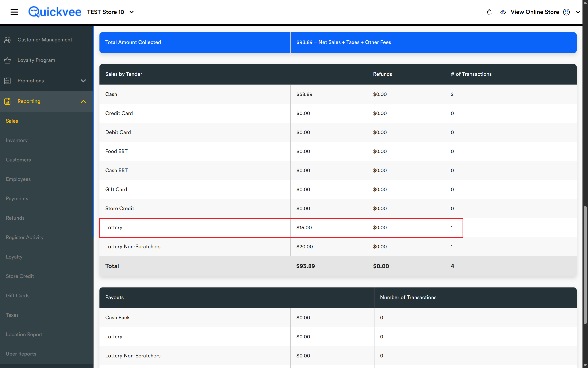
Task: Click Lottery Non-Scratchers in Payouts table
Action: (133, 356)
